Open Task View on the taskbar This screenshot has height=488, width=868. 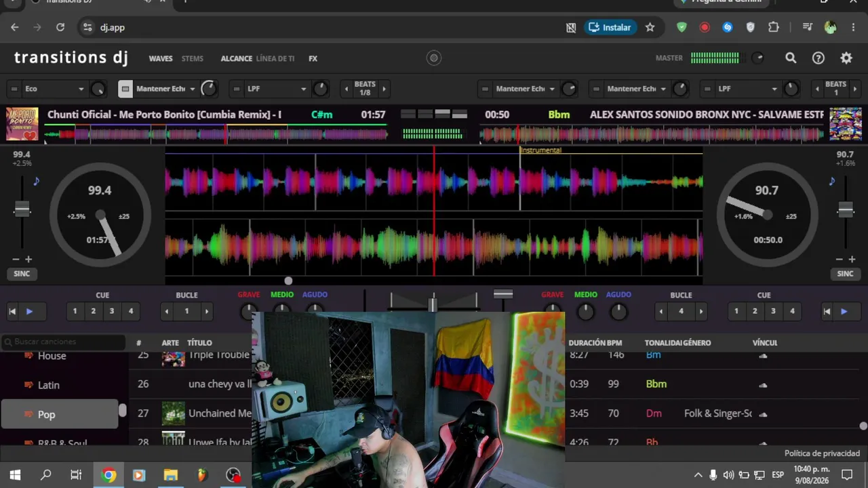[76, 475]
